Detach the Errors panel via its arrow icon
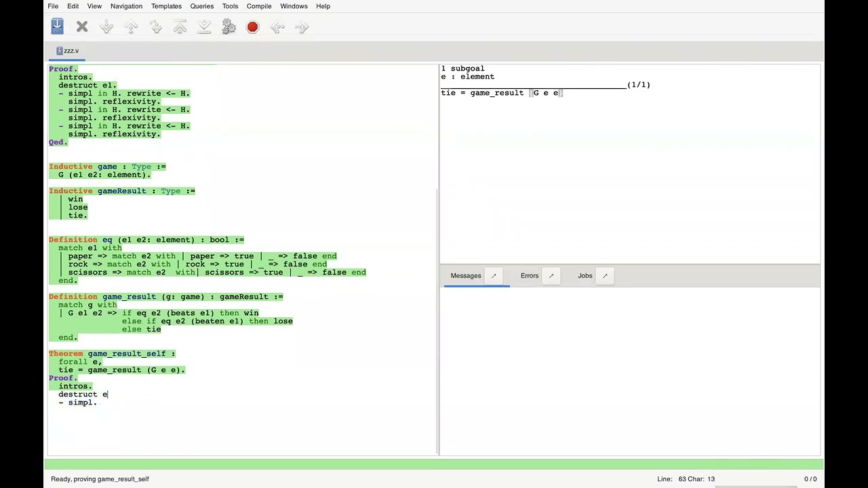868x488 pixels. tap(551, 276)
